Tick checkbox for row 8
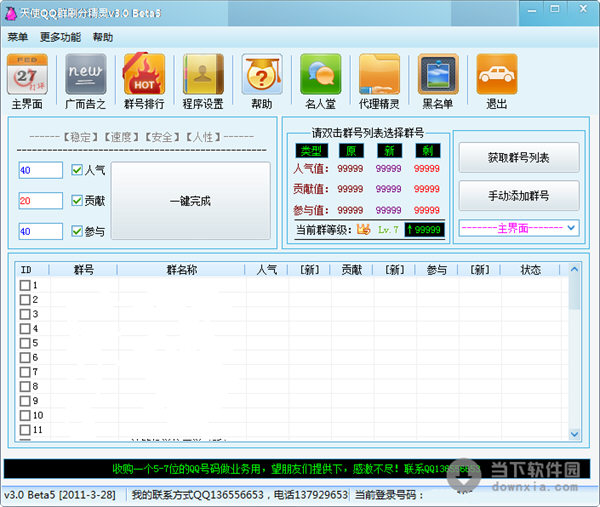 pyautogui.click(x=25, y=386)
